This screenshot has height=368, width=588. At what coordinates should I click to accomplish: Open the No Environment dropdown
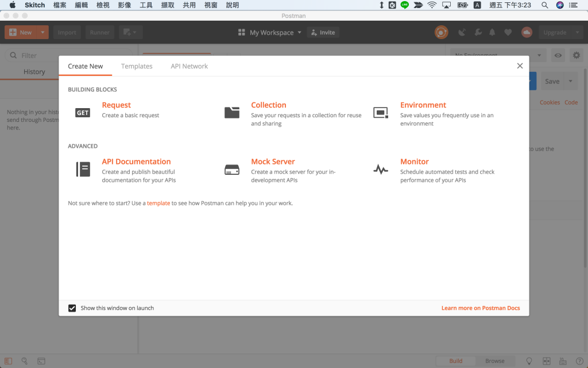(498, 55)
